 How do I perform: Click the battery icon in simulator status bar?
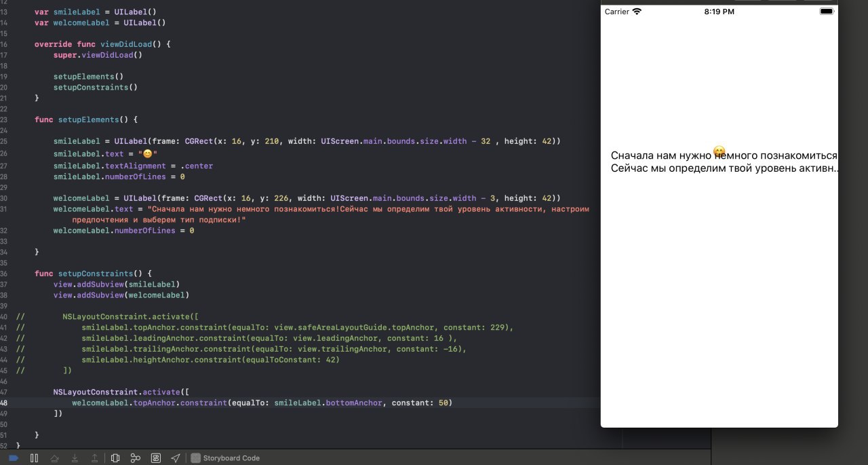pos(827,12)
